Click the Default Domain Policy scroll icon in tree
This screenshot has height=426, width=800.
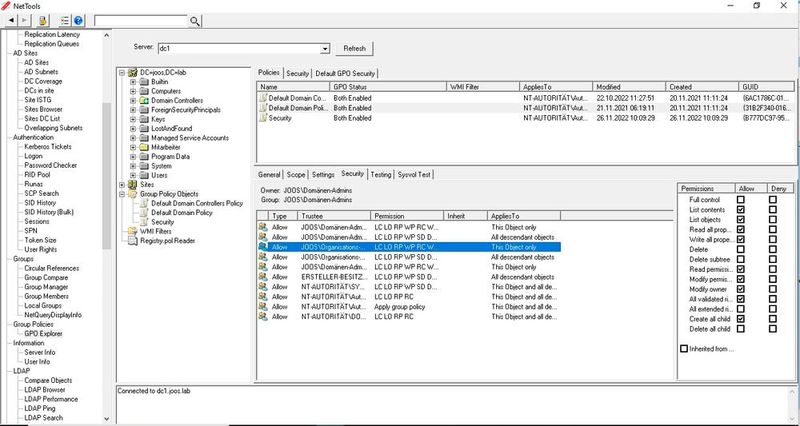coord(144,212)
